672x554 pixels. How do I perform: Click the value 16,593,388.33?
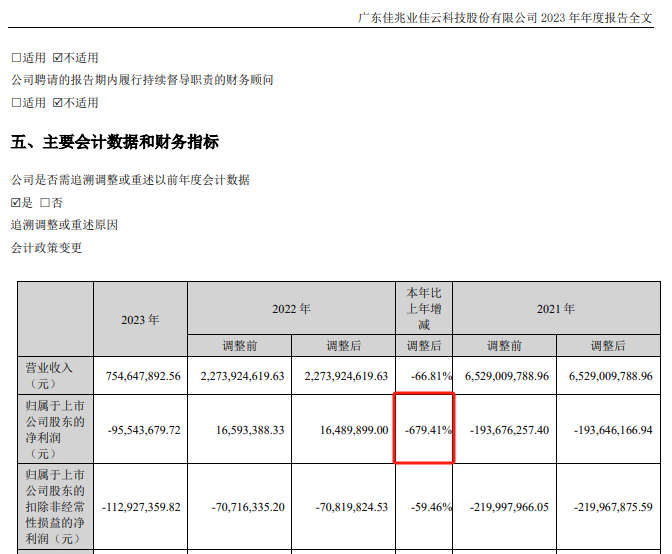click(x=250, y=430)
